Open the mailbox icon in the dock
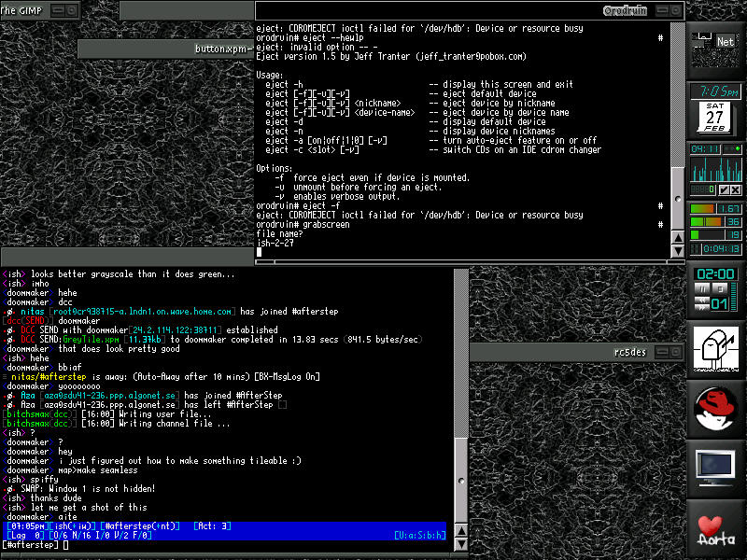This screenshot has width=747, height=560. pos(716,353)
